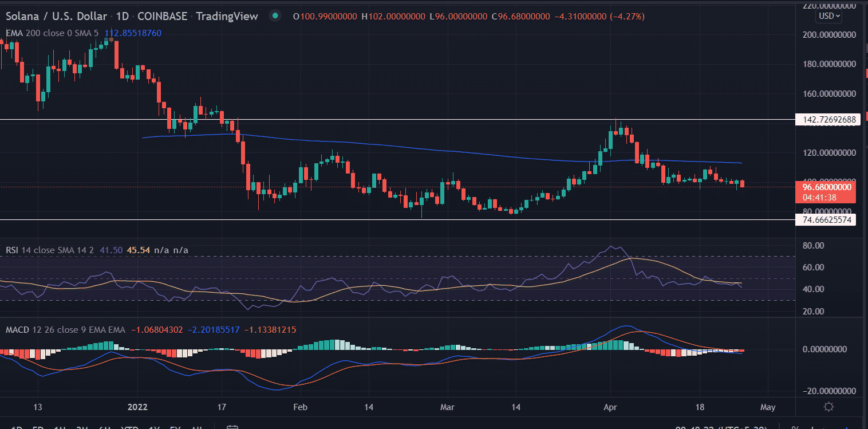
Task: Click the current price 96.68 label
Action: [x=824, y=187]
